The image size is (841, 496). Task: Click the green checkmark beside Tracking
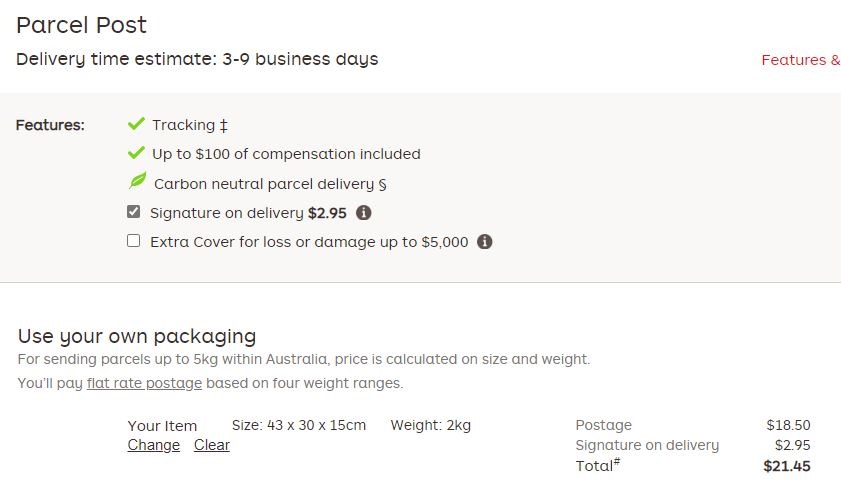(x=137, y=125)
